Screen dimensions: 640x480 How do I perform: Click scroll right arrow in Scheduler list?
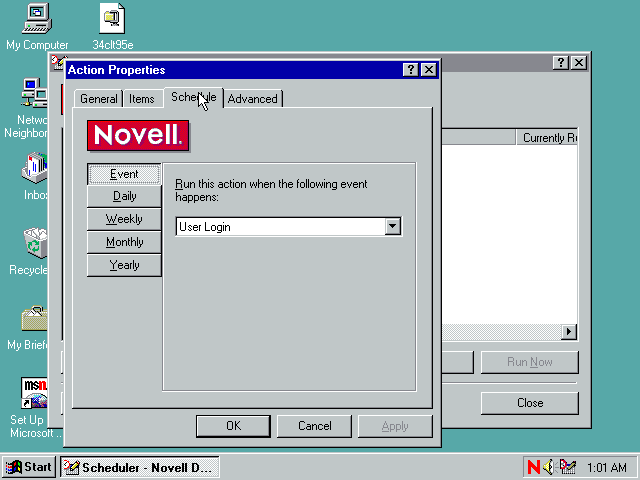coord(569,331)
